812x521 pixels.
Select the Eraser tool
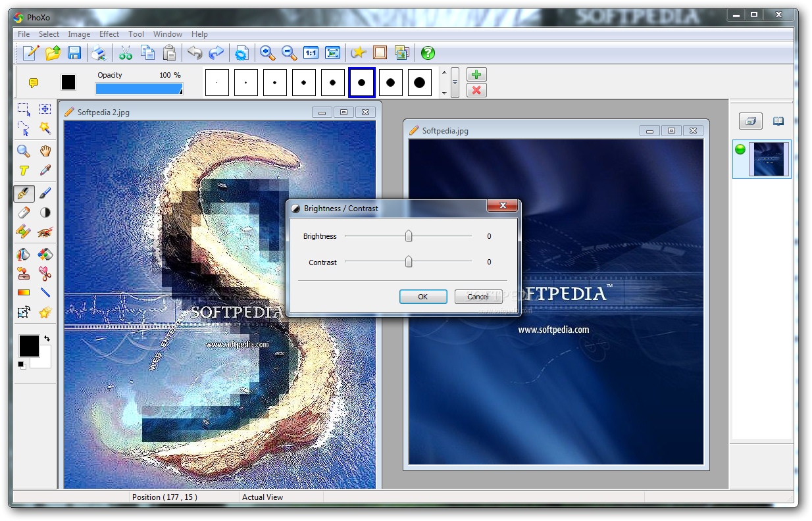click(24, 212)
